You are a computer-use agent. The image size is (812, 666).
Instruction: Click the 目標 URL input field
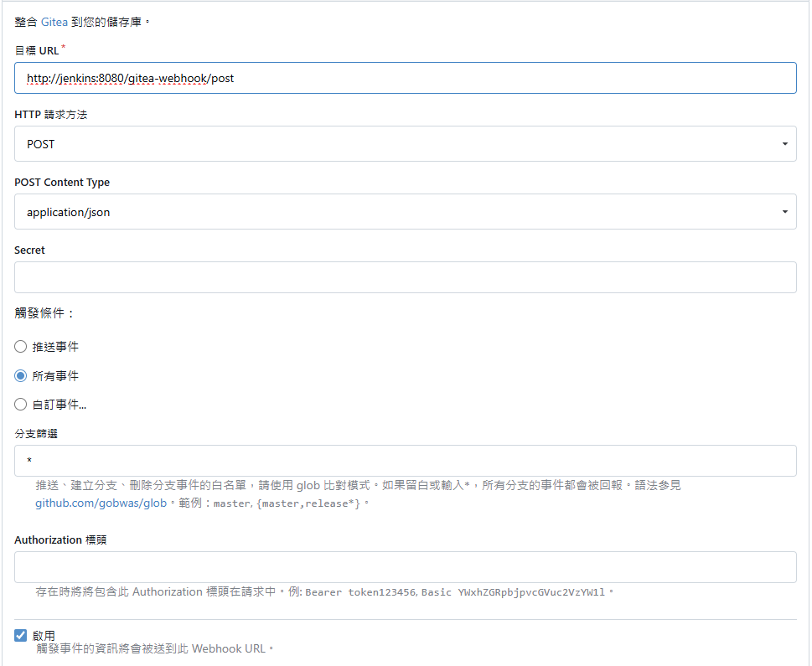click(405, 78)
